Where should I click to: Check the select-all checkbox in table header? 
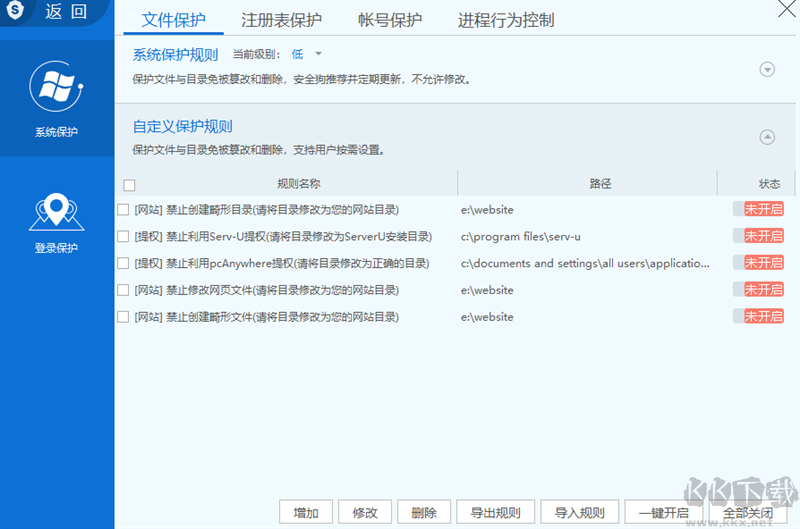pos(129,185)
